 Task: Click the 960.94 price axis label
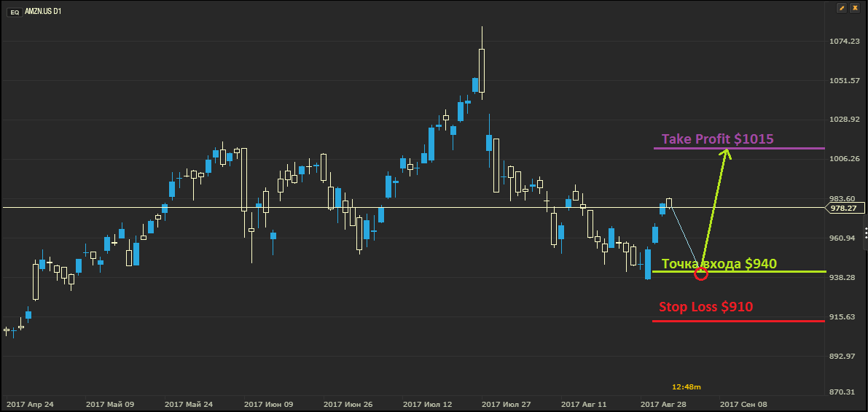tap(844, 238)
